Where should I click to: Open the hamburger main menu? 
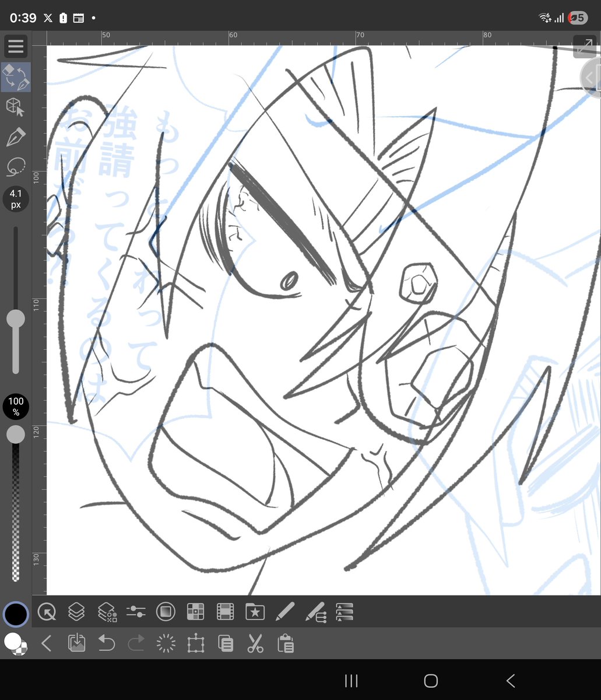pos(16,46)
